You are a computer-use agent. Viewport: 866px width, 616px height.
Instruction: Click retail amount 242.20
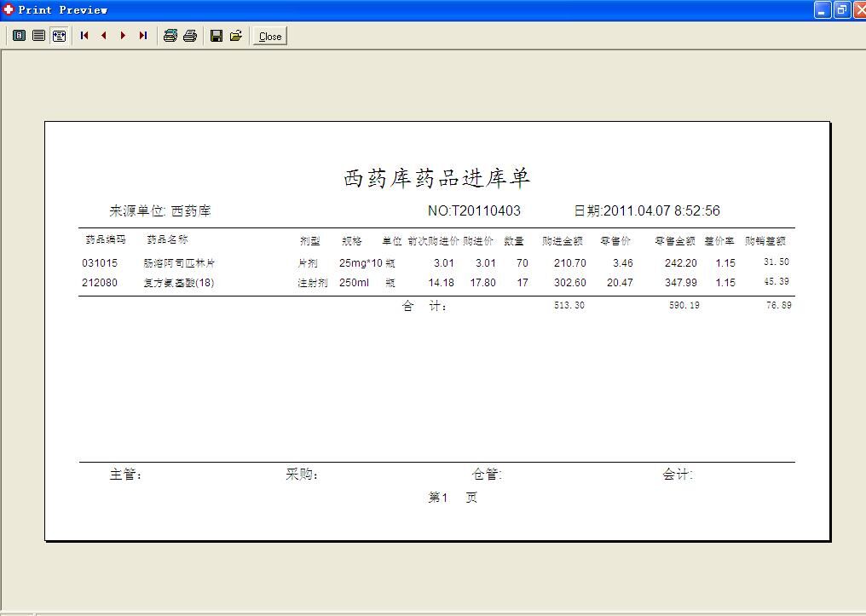681,263
